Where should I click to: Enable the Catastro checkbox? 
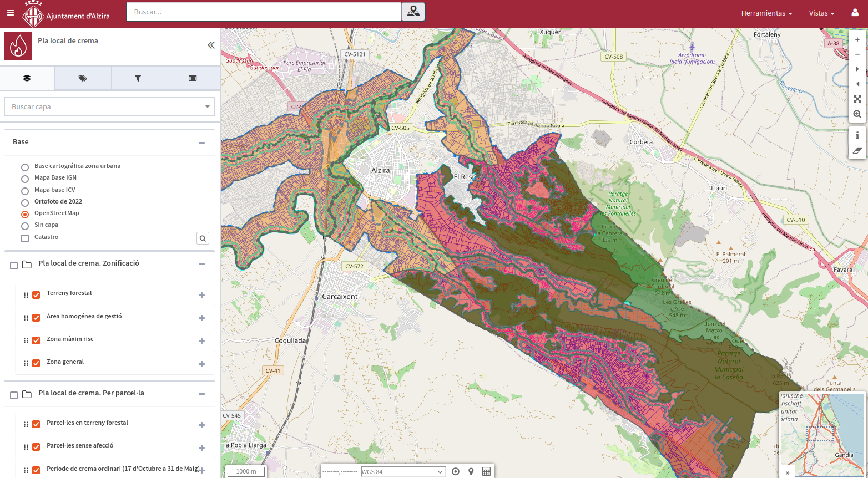tap(25, 238)
